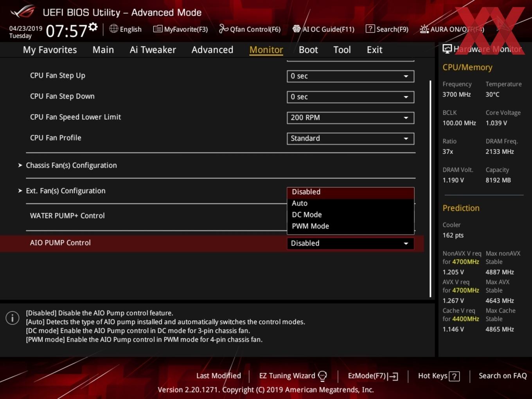Screen dimensions: 532x399
Task: Click the ROG logo icon
Action: (23, 12)
